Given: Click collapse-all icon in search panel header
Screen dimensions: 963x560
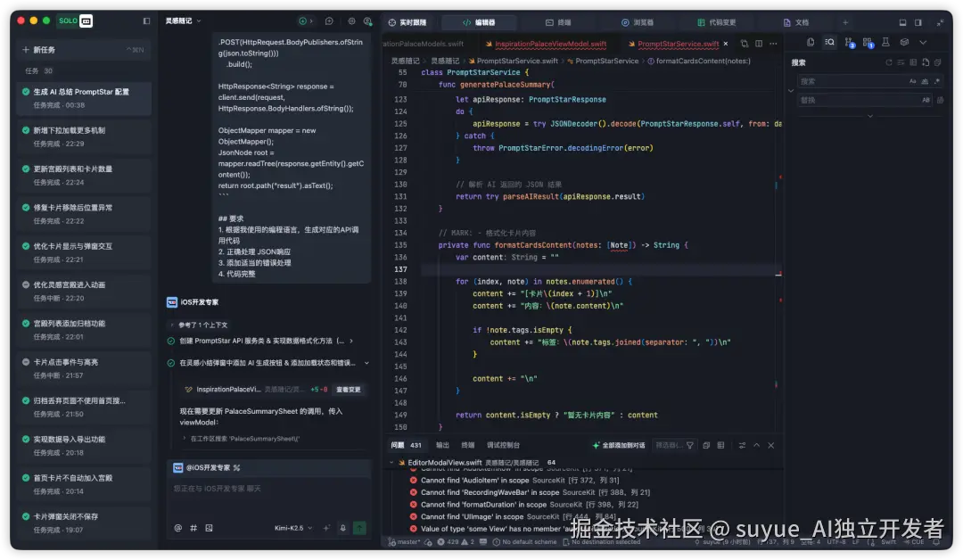Looking at the screenshot, I should click(x=938, y=62).
